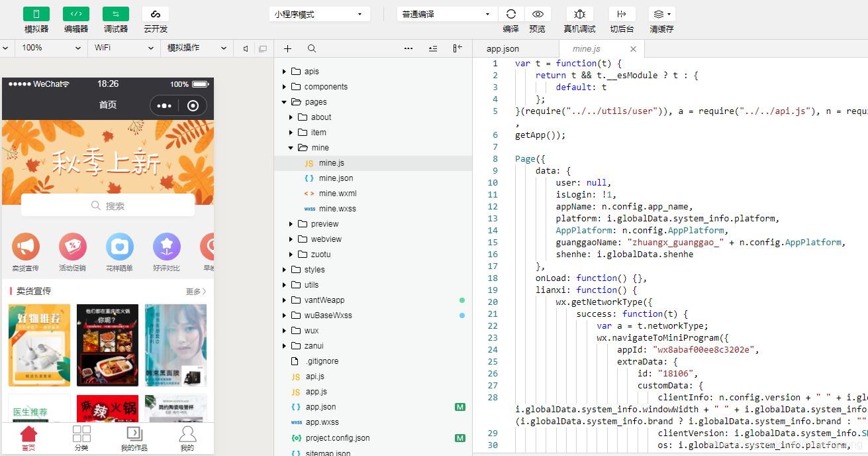The image size is (868, 456).
Task: Click the add new file plus icon
Action: (287, 48)
